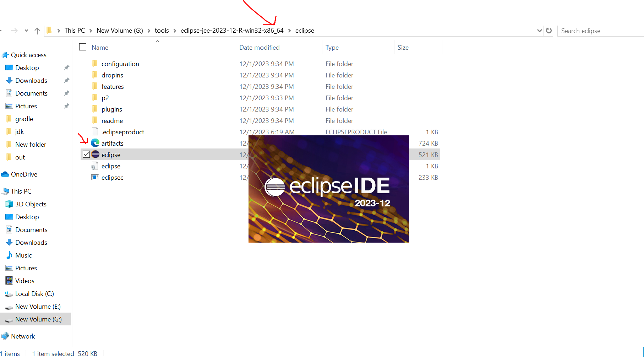Open the dropins folder icon
Viewport: 644px width, 357px height.
[x=95, y=75]
